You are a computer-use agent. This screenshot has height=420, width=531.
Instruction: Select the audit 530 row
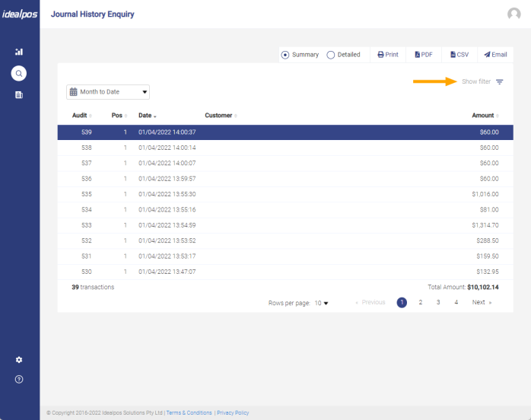[285, 272]
